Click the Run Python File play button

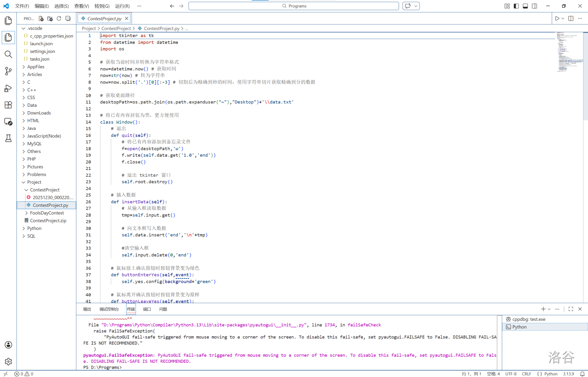(557, 19)
